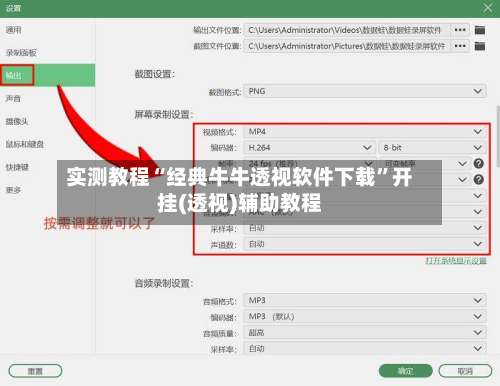The height and width of the screenshot is (386, 500).
Task: Expand the 音频格式 MP3 dropdown
Action: pyautogui.click(x=365, y=300)
